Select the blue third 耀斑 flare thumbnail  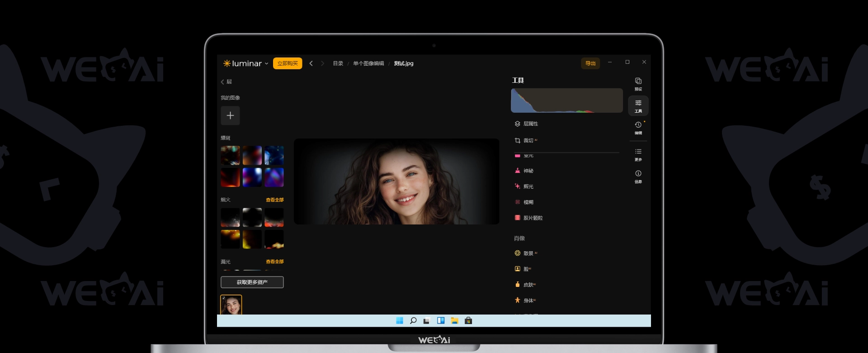click(x=274, y=155)
